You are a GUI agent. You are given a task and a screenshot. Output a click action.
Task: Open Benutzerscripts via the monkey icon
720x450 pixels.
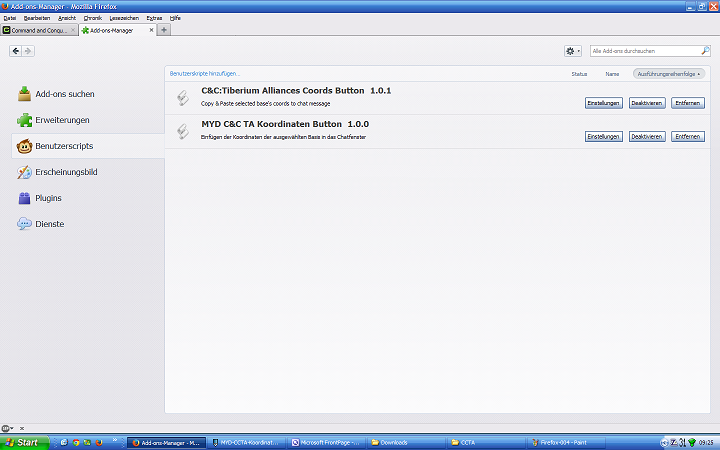(24, 146)
